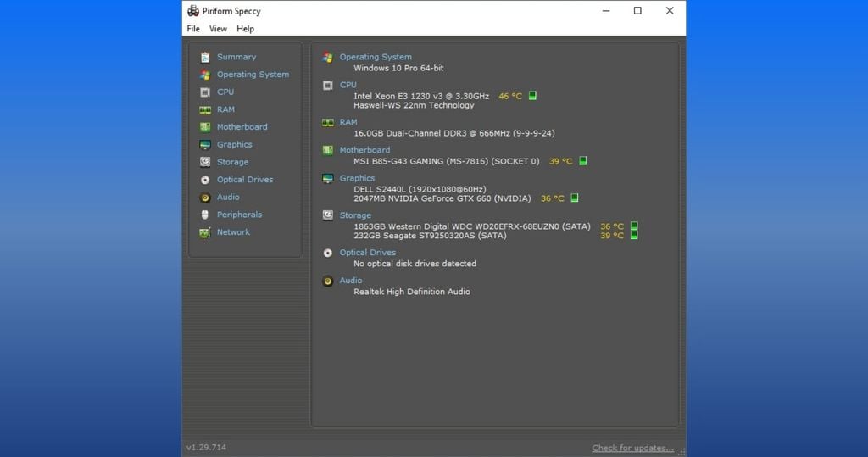Select Storage in the sidebar
The height and width of the screenshot is (457, 868).
coord(232,162)
